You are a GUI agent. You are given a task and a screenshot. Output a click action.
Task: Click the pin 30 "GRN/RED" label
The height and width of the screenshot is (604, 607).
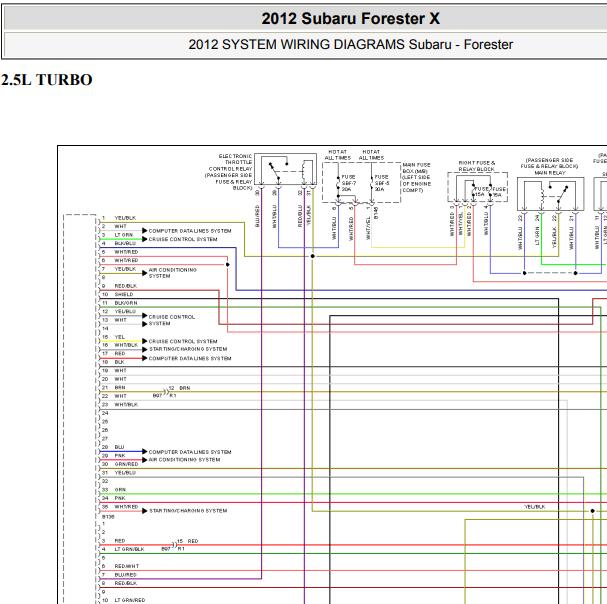click(x=126, y=464)
